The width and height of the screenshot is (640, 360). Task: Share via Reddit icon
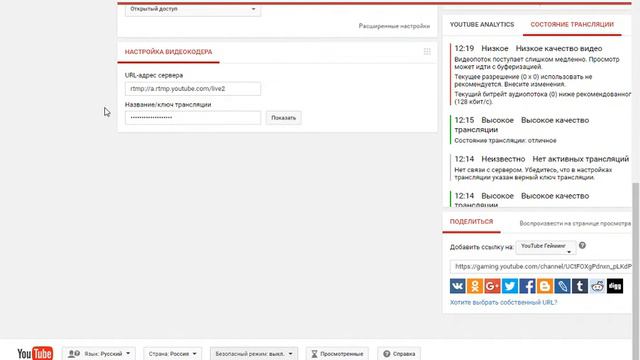[x=598, y=286]
